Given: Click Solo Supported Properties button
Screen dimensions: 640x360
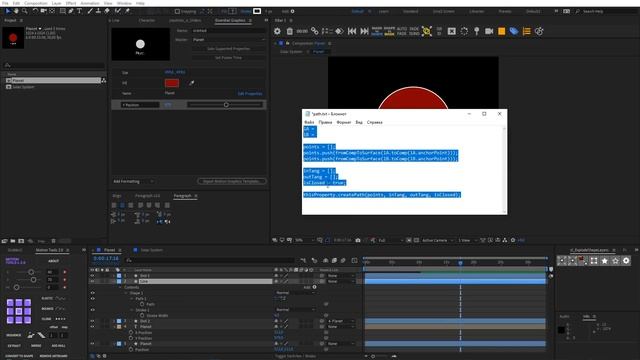Looking at the screenshot, I should 229,49.
